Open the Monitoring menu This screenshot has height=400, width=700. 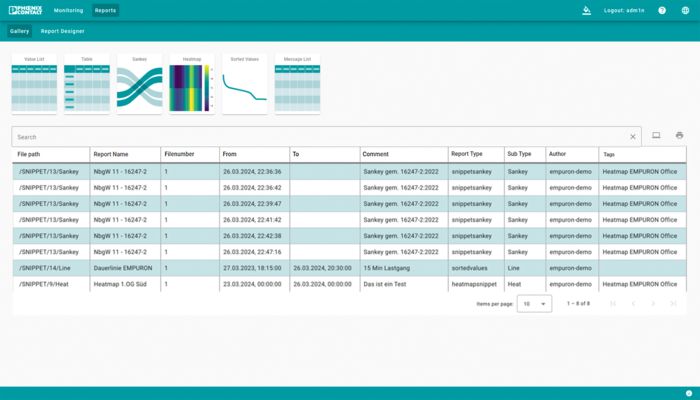[x=68, y=10]
